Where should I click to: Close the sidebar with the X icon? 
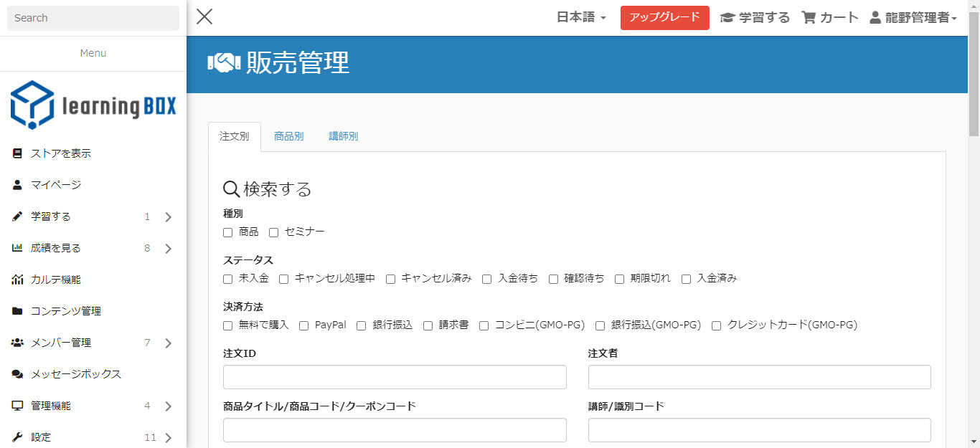pos(204,16)
